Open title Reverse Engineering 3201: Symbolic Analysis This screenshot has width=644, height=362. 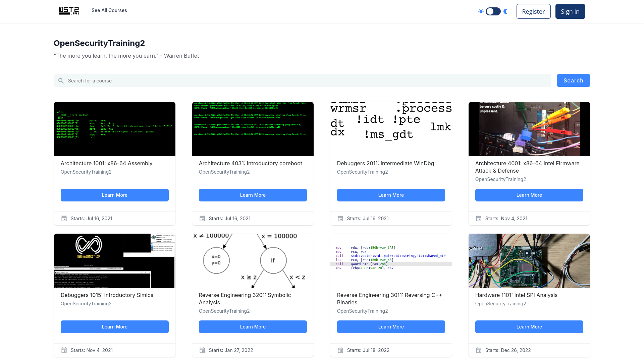tap(245, 299)
